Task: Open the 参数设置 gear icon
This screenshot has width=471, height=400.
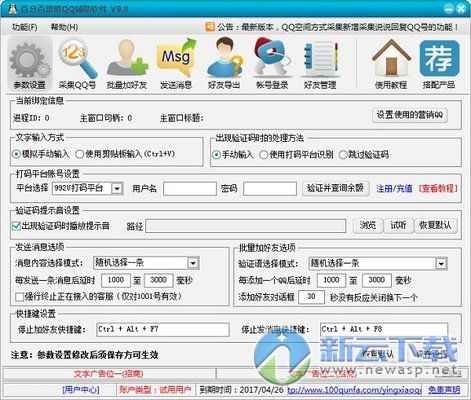Action: 30,64
